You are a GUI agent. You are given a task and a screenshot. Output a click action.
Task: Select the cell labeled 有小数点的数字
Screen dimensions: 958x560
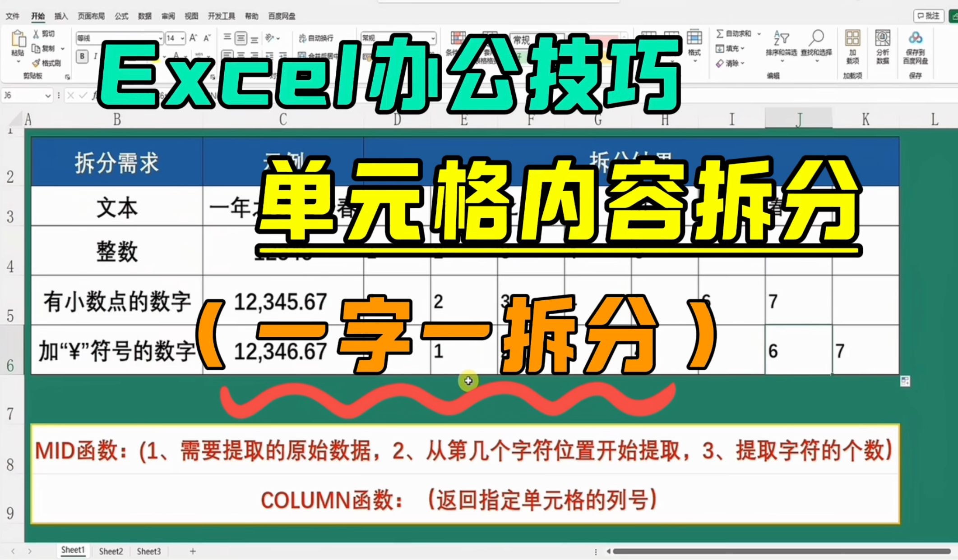point(117,301)
